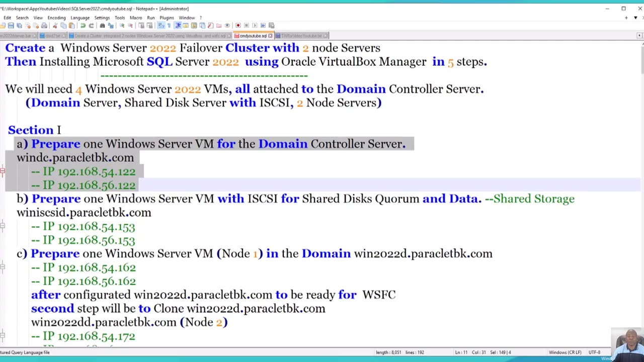Open the Replace dialog icon
Screen dimensions: 644x362
[x=111, y=25]
